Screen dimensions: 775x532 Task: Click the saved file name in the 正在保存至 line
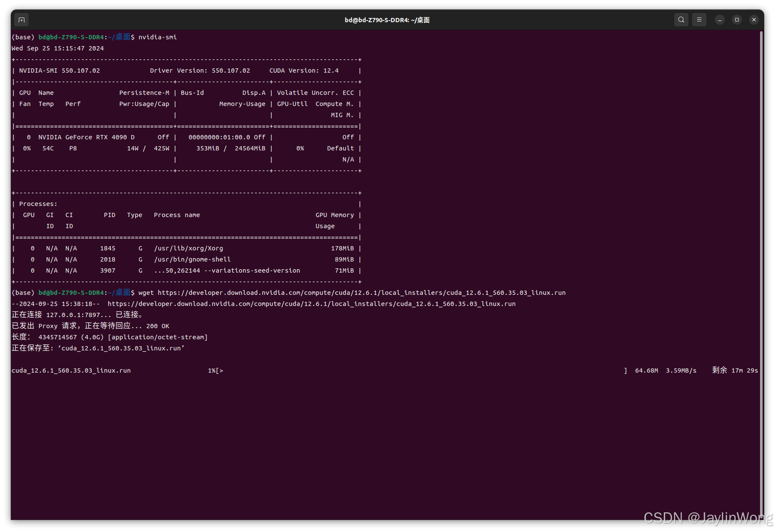pyautogui.click(x=121, y=348)
